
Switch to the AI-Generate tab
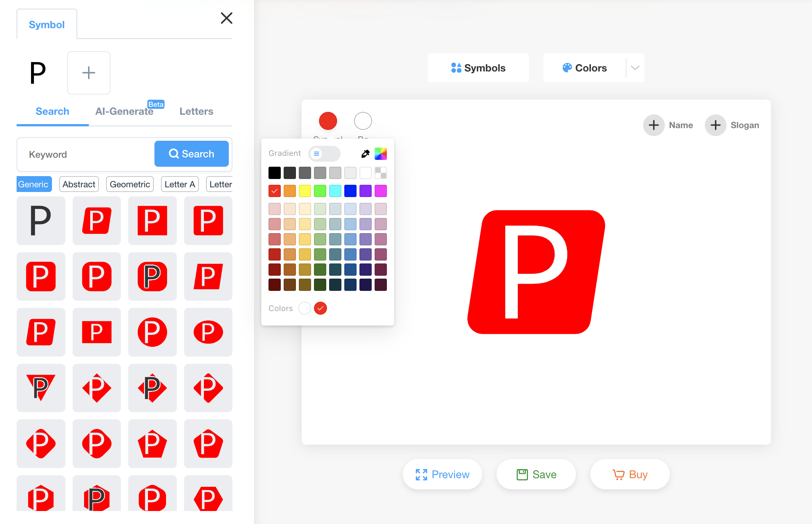coord(125,112)
